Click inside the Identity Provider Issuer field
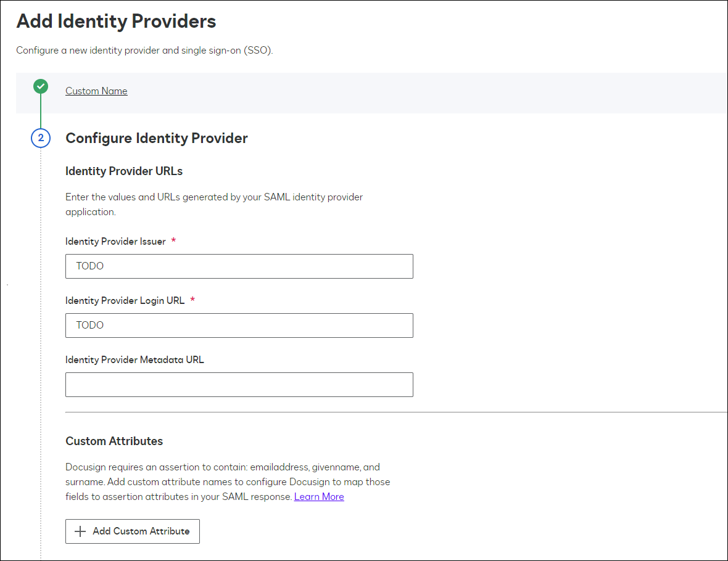This screenshot has height=561, width=728. coord(239,266)
